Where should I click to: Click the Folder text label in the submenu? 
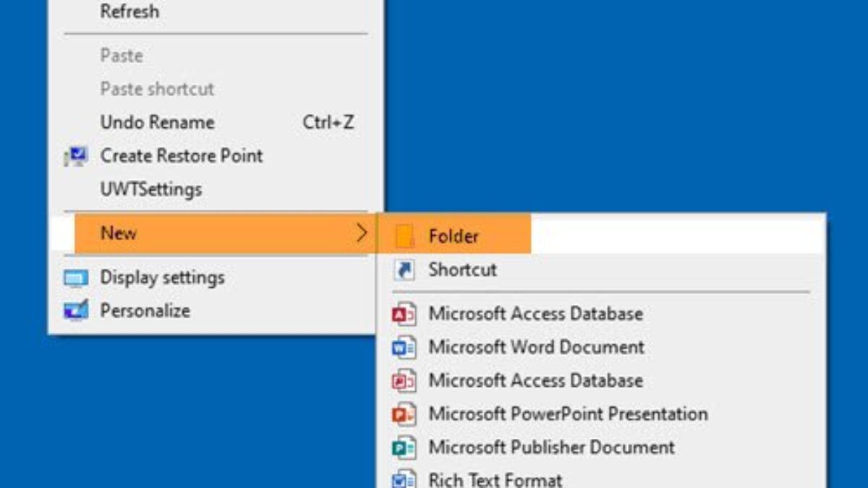coord(454,236)
